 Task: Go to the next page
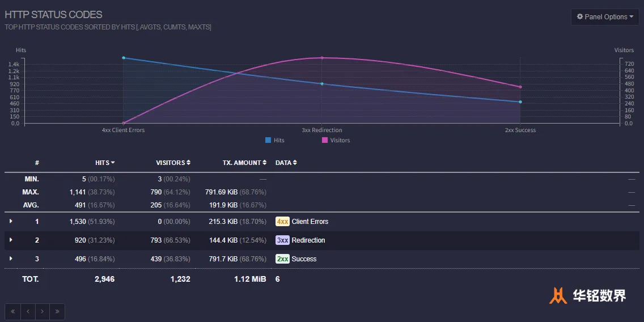[x=42, y=312]
